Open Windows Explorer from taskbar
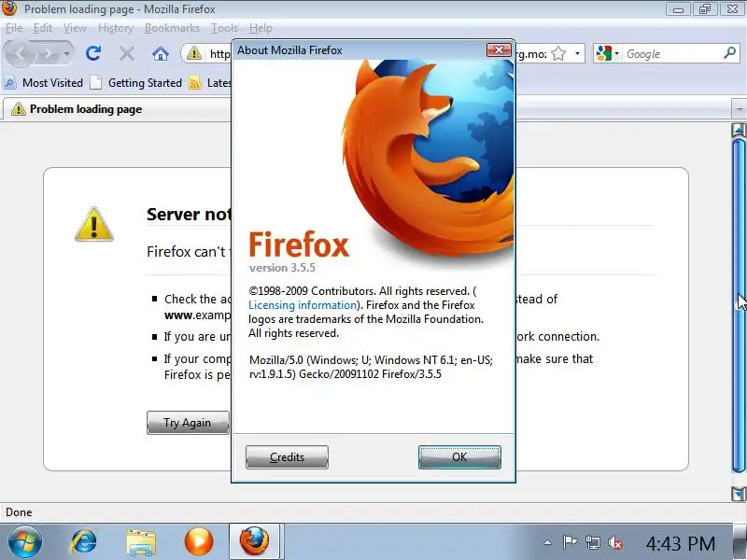Screen dimensions: 747x560 pyautogui.click(x=141, y=542)
